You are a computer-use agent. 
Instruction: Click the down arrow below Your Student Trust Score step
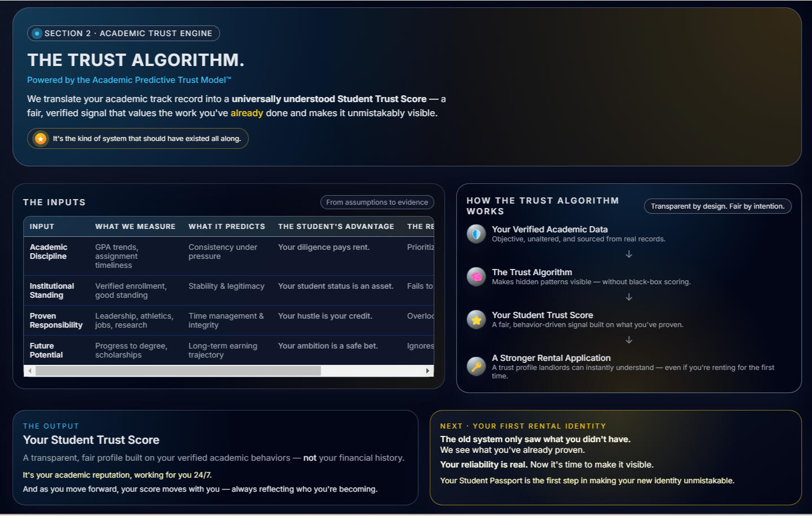point(629,340)
